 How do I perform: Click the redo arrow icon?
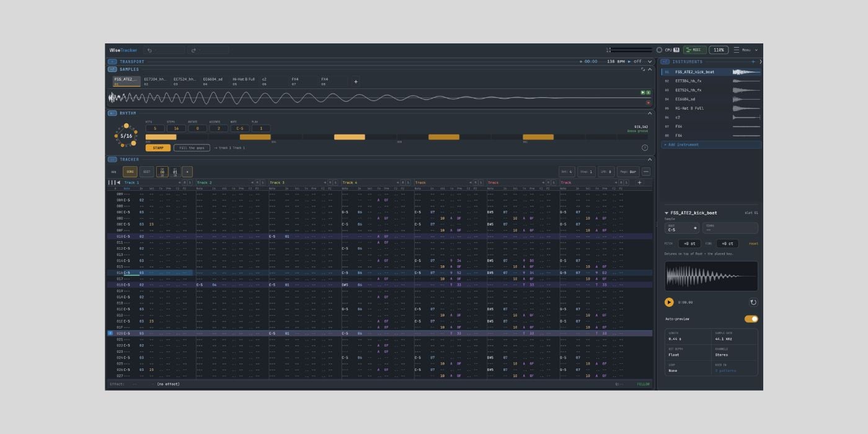coord(193,50)
